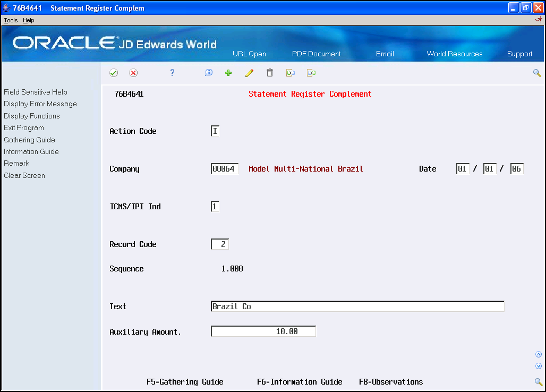Click the Company input field
The width and height of the screenshot is (546, 392).
pyautogui.click(x=224, y=169)
